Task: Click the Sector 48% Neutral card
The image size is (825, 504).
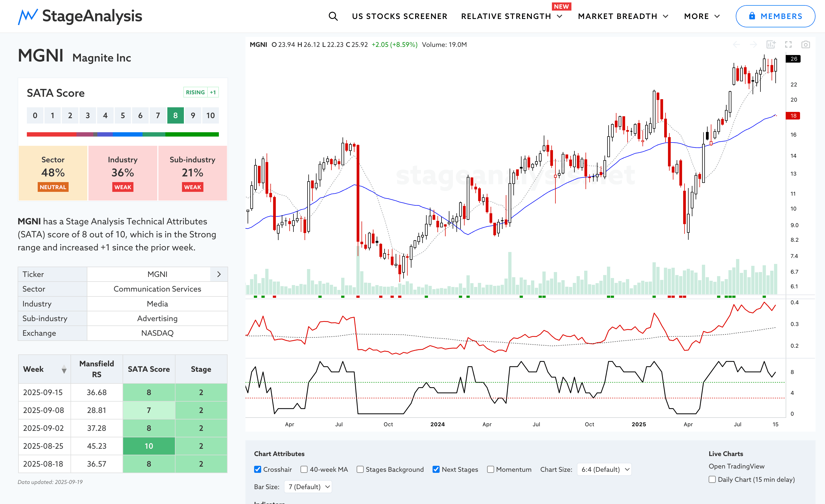Action: 53,173
